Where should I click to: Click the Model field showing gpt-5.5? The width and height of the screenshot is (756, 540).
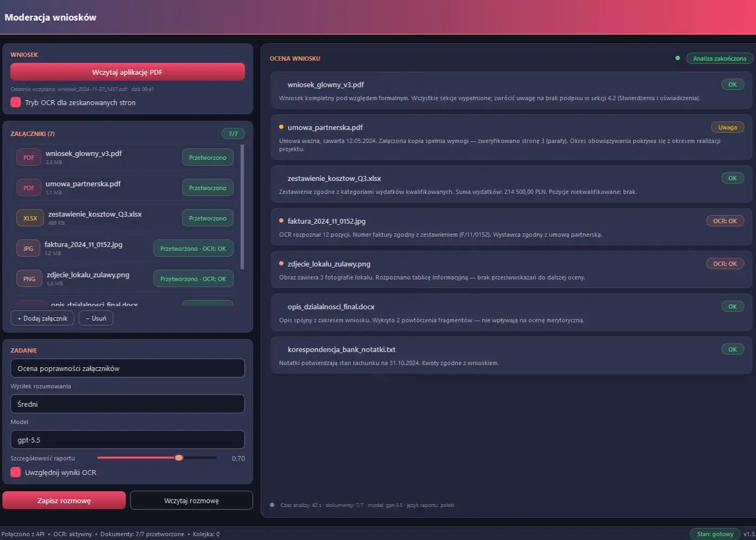tap(128, 440)
